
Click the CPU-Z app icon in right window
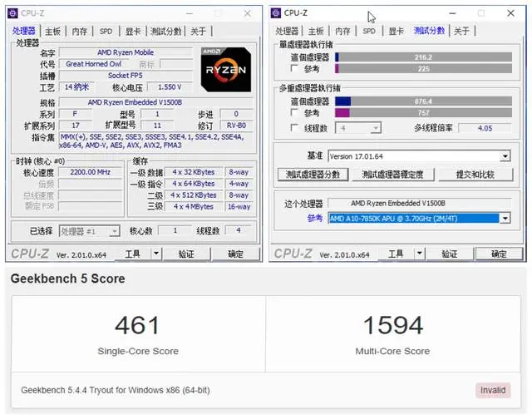coord(275,13)
